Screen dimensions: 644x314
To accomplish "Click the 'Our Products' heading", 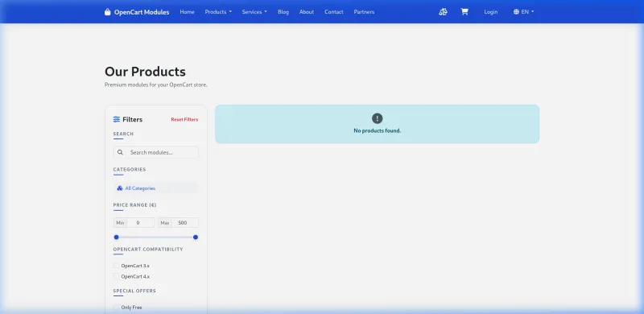I will 145,72.
